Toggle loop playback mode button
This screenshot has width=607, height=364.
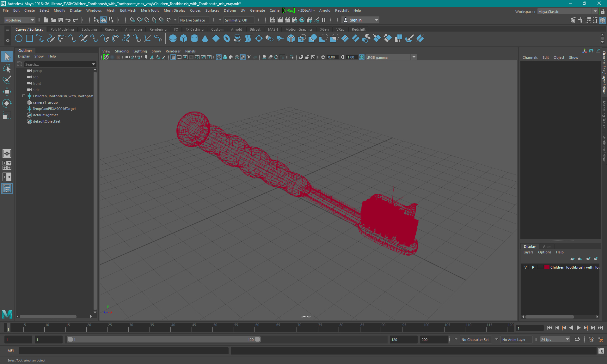(577, 340)
